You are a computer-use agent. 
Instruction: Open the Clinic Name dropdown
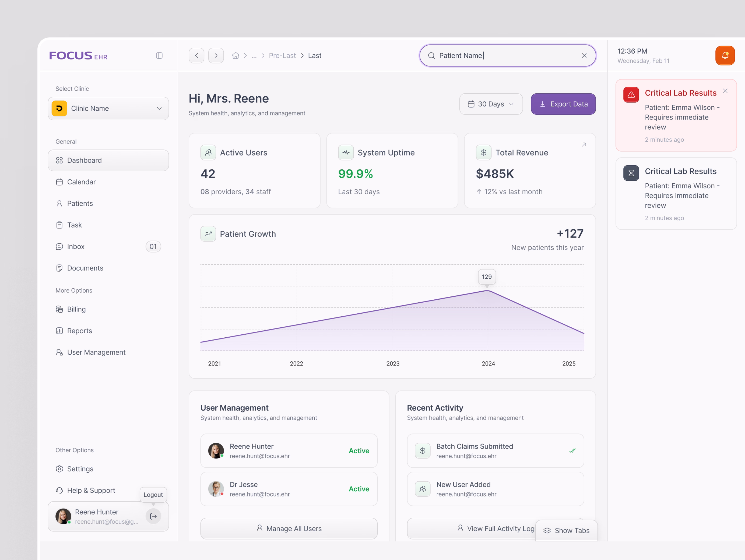pyautogui.click(x=108, y=108)
